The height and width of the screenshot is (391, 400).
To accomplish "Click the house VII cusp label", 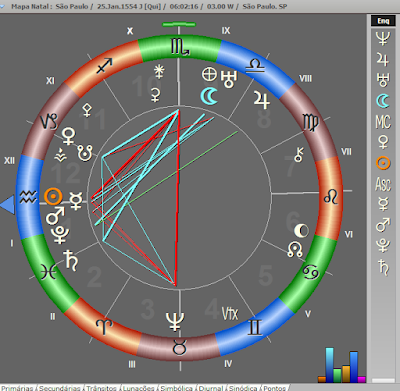I will point(346,152).
